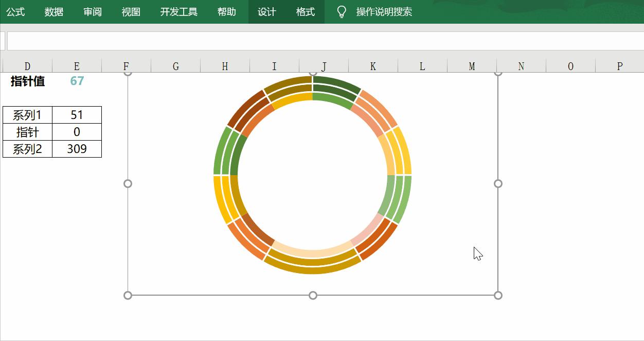Select the 指针 row value cell showing 0
The width and height of the screenshot is (644, 341).
click(x=76, y=132)
